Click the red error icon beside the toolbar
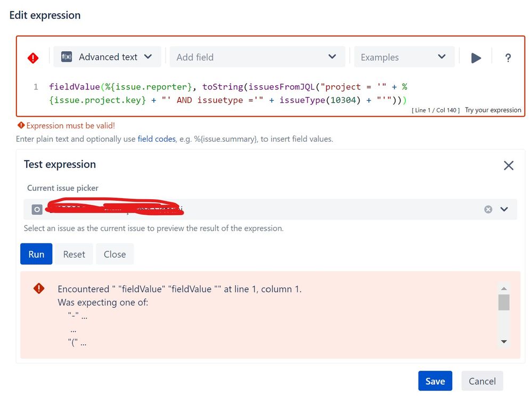The width and height of the screenshot is (532, 400). (33, 58)
